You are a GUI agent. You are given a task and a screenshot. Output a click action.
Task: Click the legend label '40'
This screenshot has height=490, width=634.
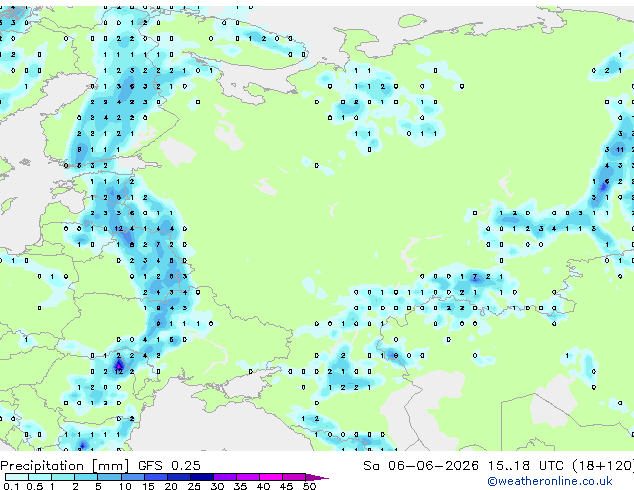pos(263,486)
